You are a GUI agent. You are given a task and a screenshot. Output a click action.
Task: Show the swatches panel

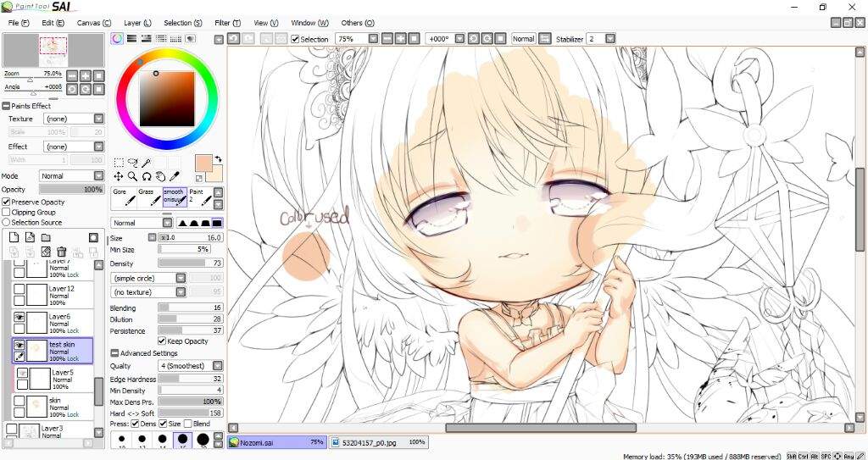pyautogui.click(x=176, y=38)
